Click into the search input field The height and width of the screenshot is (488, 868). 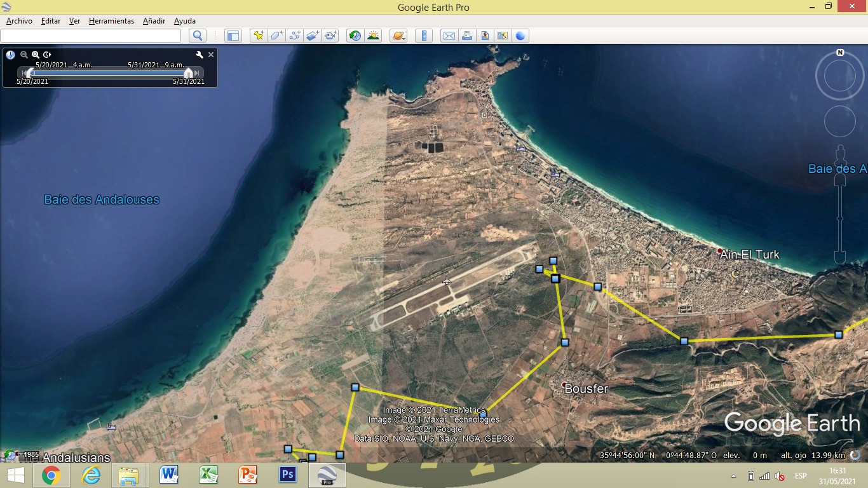tap(90, 36)
